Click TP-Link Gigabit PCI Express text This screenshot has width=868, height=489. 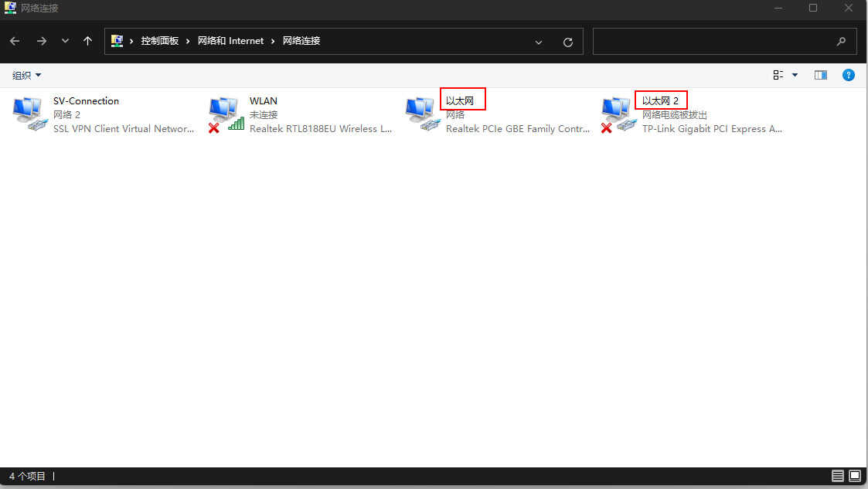(712, 128)
